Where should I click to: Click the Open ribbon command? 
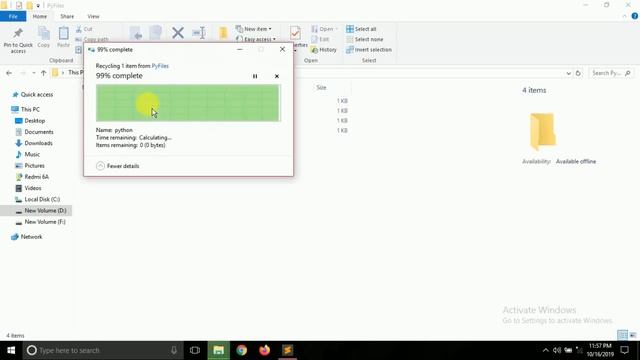click(324, 29)
